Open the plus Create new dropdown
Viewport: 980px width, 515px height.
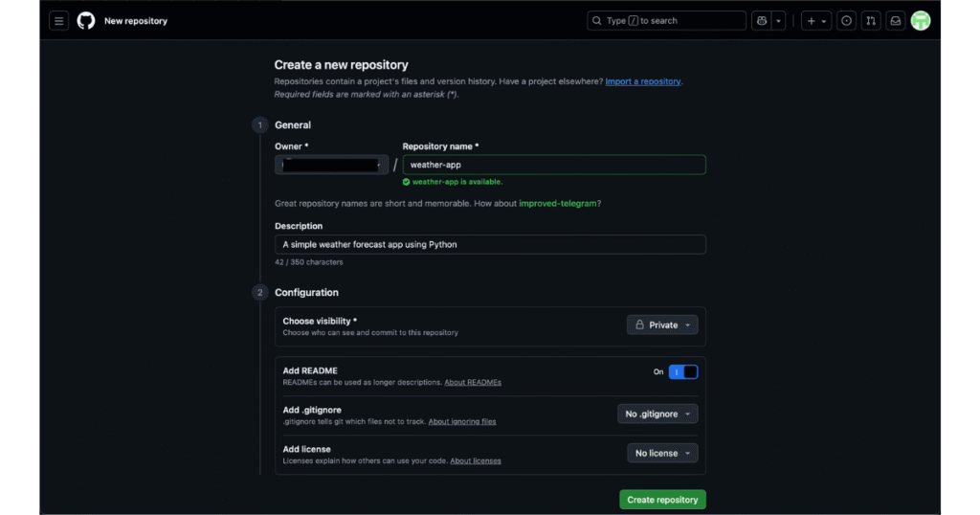(816, 21)
